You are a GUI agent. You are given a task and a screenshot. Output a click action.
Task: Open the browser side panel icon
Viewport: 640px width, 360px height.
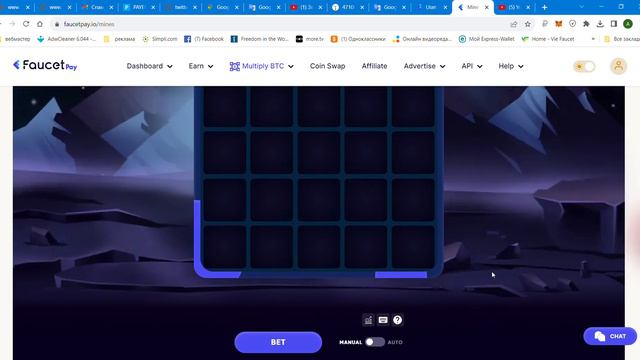[x=613, y=24]
